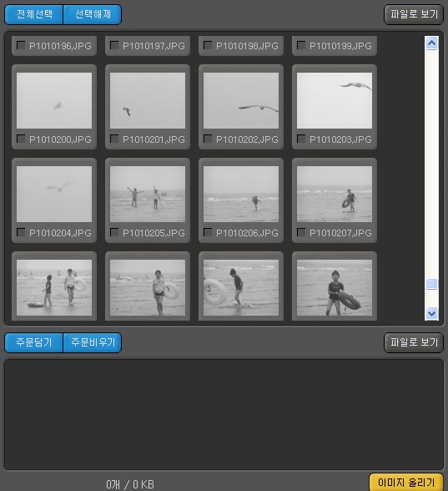Click the 주문비우기 button
Viewport: 448px width, 491px height.
tap(93, 342)
